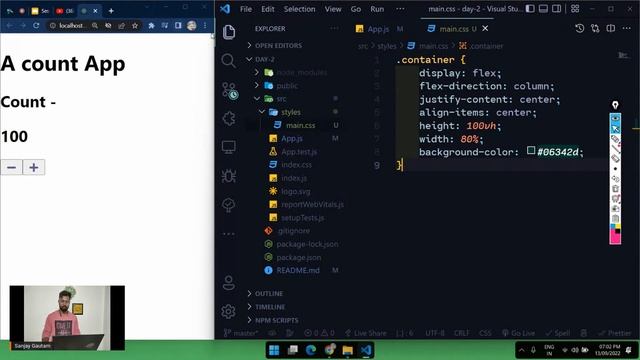This screenshot has width=640, height=360.
Task: Toggle the primary side bar in title bar
Action: (x=530, y=9)
